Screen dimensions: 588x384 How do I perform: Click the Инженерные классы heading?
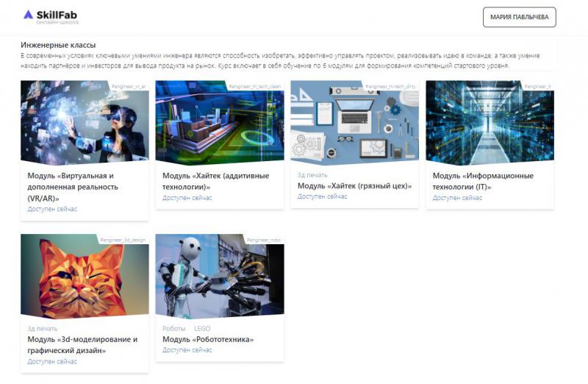click(58, 45)
